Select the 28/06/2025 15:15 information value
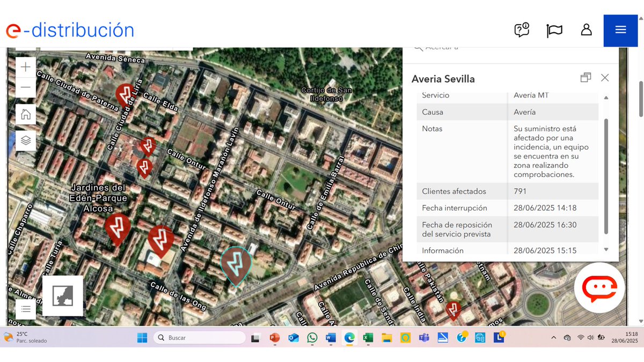Screen dimensions: 644x362 click(545, 250)
